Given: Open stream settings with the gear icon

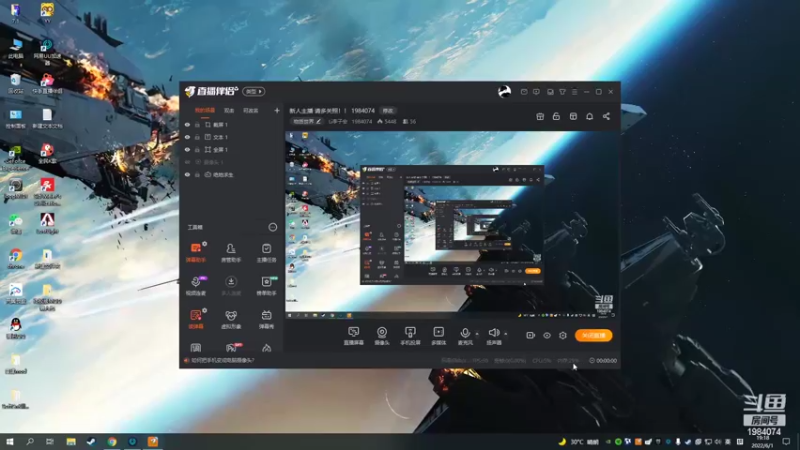Looking at the screenshot, I should pos(563,335).
